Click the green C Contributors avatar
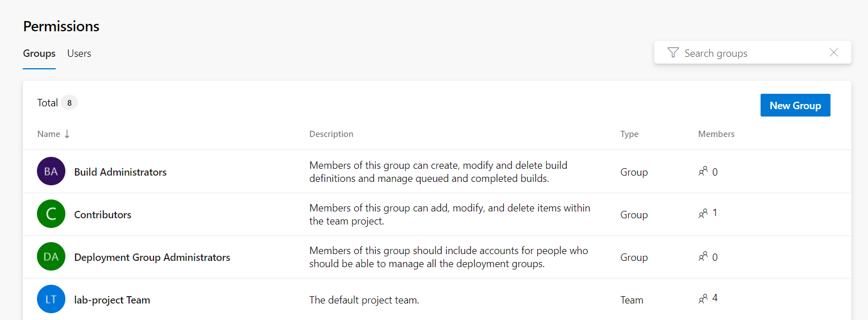 pos(51,214)
